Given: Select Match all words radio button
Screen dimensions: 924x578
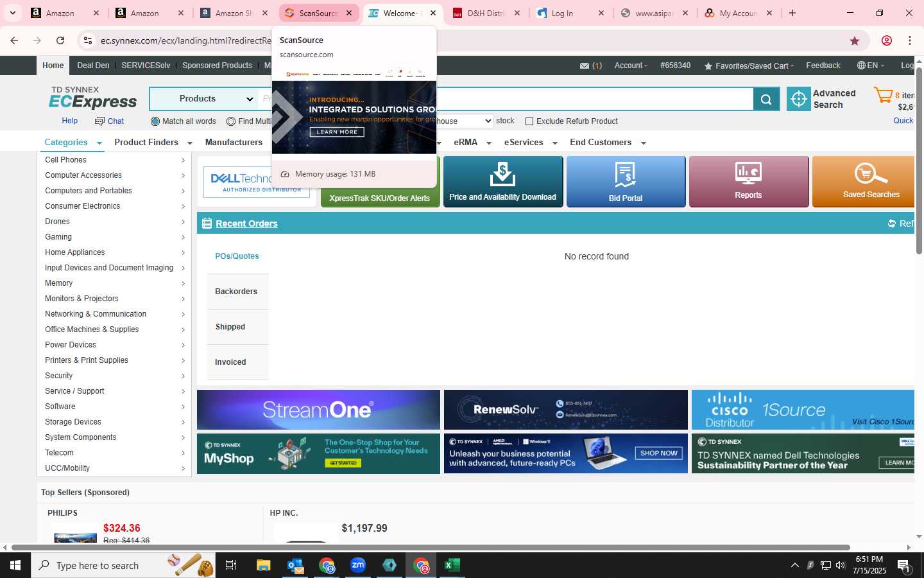Looking at the screenshot, I should point(155,121).
